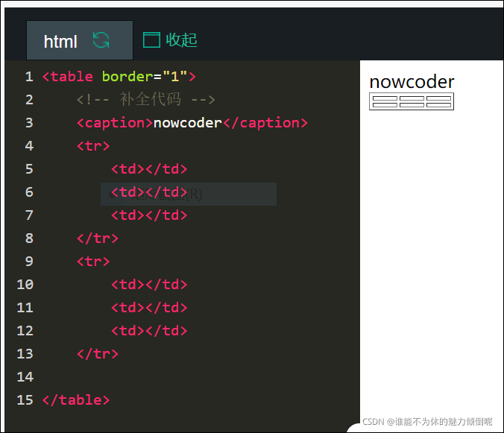The image size is (504, 433).
Task: Click the closing tr tag on line 8
Action: click(98, 238)
